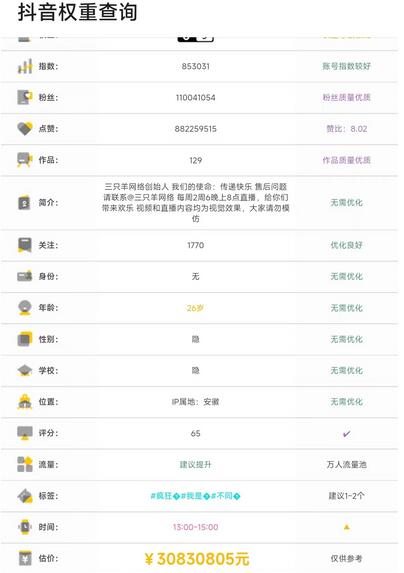The width and height of the screenshot is (404, 573).
Task: Click the 关注 follow icon
Action: pos(25,245)
